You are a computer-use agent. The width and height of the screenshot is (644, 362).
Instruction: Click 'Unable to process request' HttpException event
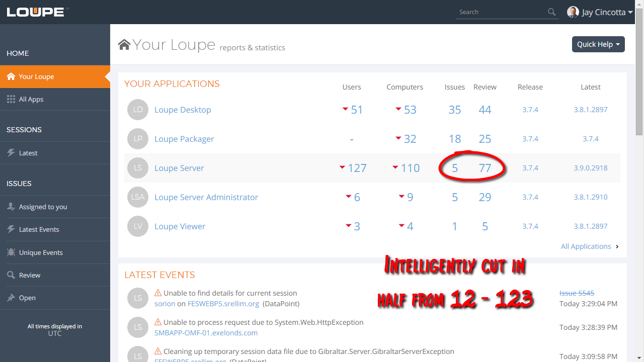264,322
